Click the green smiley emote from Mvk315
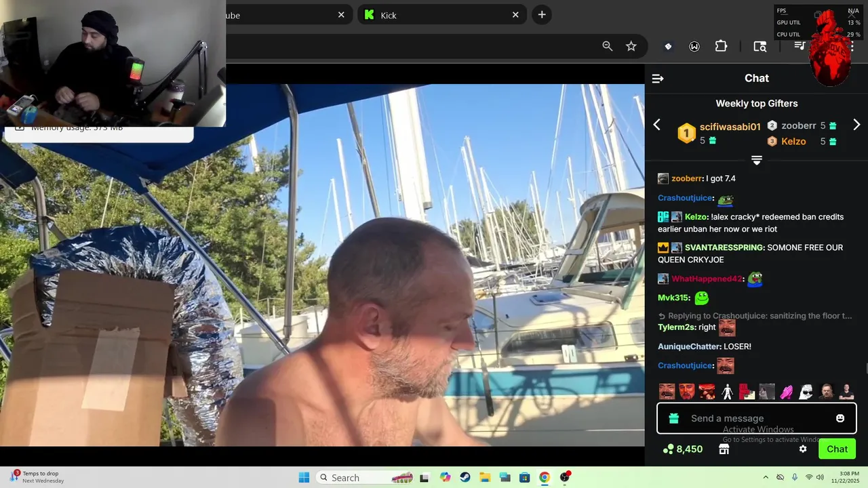 tap(701, 298)
